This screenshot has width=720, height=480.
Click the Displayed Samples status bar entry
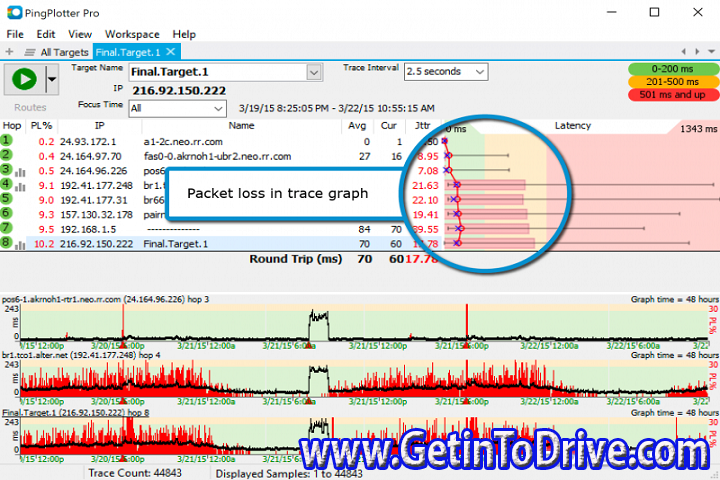click(x=289, y=474)
